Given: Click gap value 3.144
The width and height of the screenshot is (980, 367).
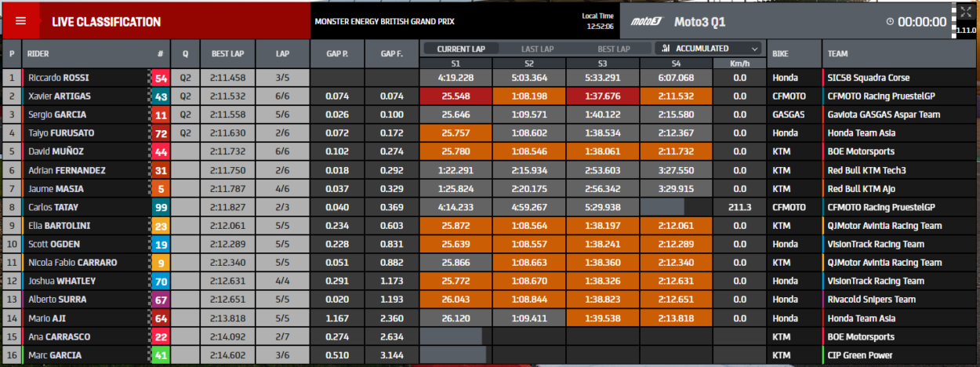Looking at the screenshot, I should tap(391, 355).
